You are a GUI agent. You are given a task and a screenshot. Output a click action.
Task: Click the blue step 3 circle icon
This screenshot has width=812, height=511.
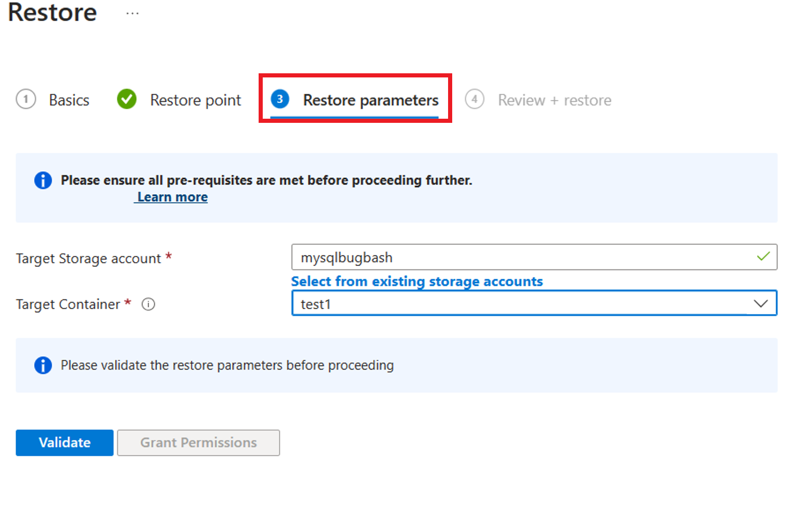pyautogui.click(x=280, y=99)
